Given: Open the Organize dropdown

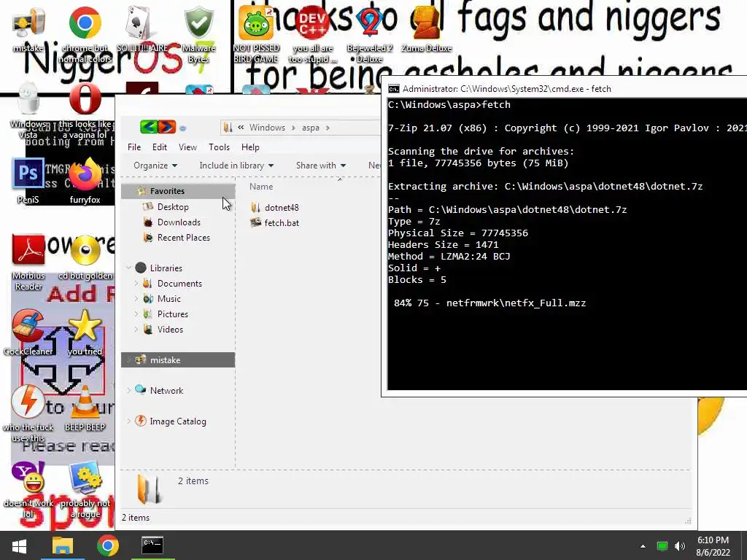Looking at the screenshot, I should point(155,166).
